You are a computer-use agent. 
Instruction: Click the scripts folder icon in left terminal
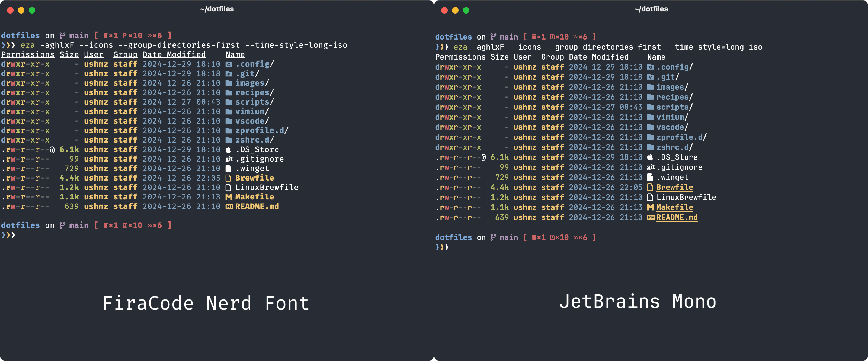pyautogui.click(x=229, y=102)
